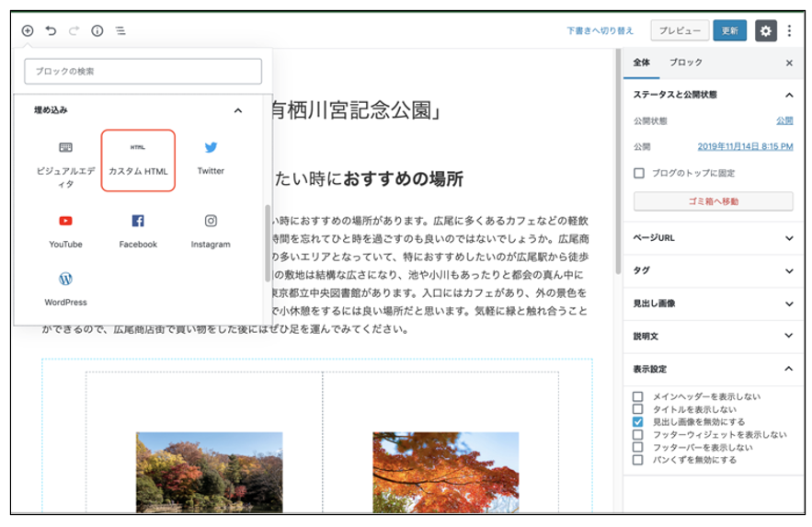Enable 'ブログのトップに固定' checkbox
Screen dimensions: 812x527
639,173
